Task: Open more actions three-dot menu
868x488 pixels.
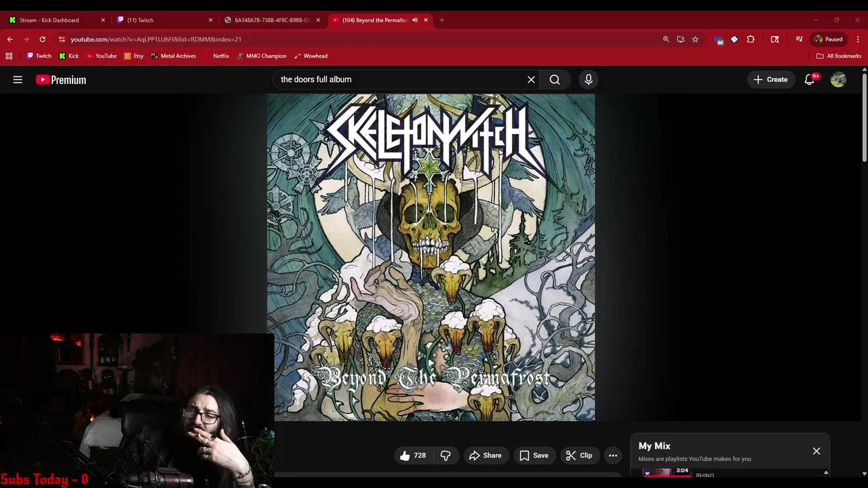Action: [x=613, y=455]
